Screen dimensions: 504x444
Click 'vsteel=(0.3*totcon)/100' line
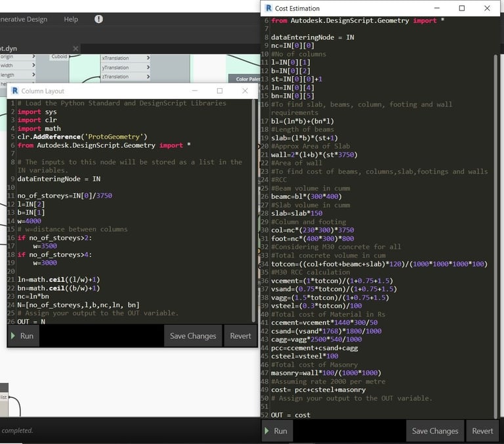tap(316, 306)
